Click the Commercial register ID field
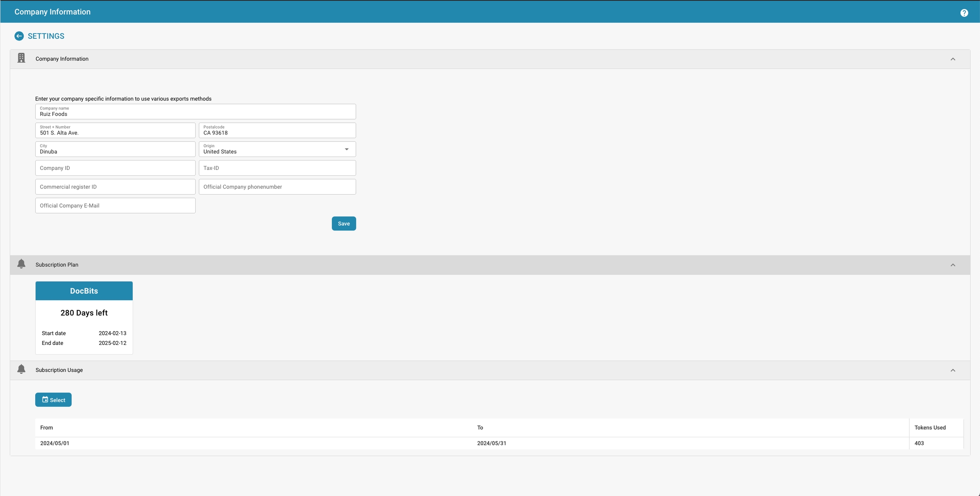This screenshot has height=496, width=980. coord(115,187)
